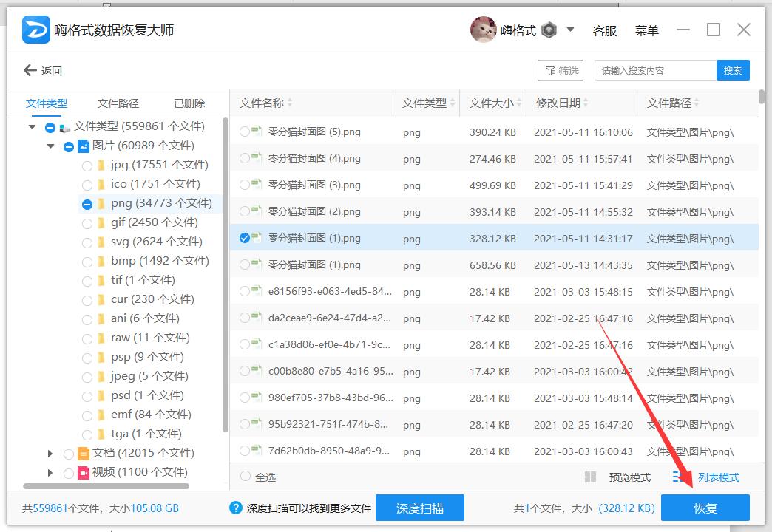772x532 pixels.
Task: Click the 恢复 recover button
Action: tap(705, 508)
